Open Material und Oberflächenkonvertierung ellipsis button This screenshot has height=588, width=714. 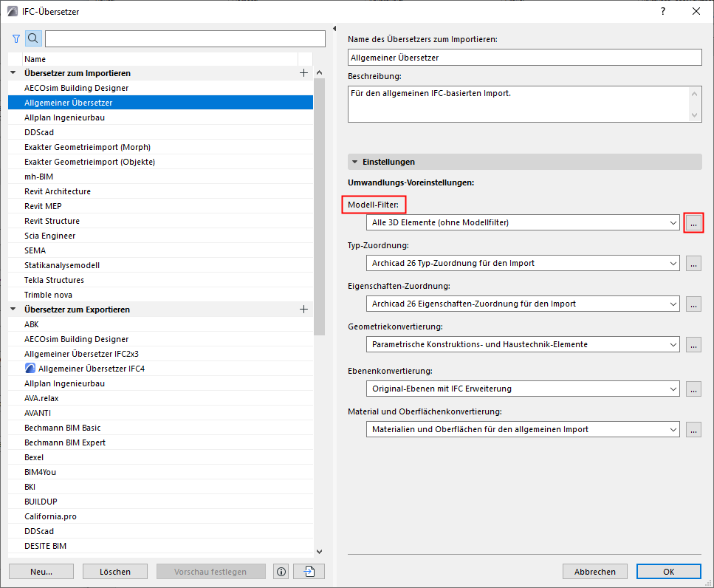[693, 429]
